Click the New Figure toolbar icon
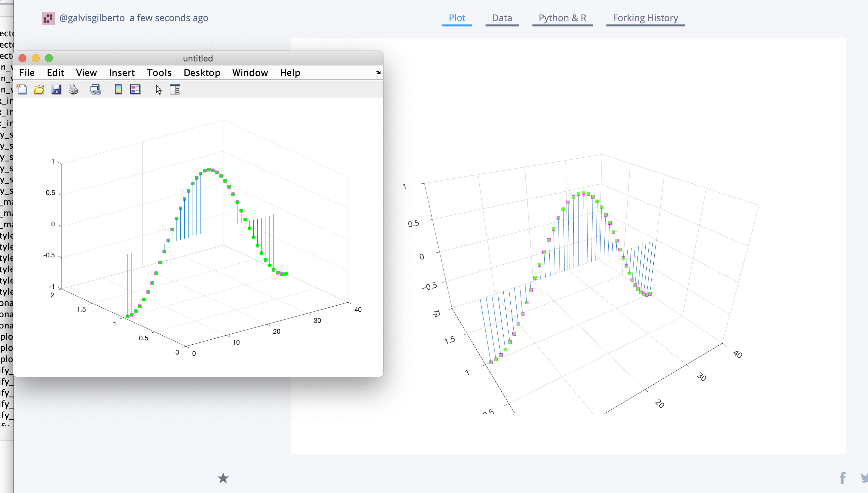The height and width of the screenshot is (493, 868). click(x=22, y=90)
